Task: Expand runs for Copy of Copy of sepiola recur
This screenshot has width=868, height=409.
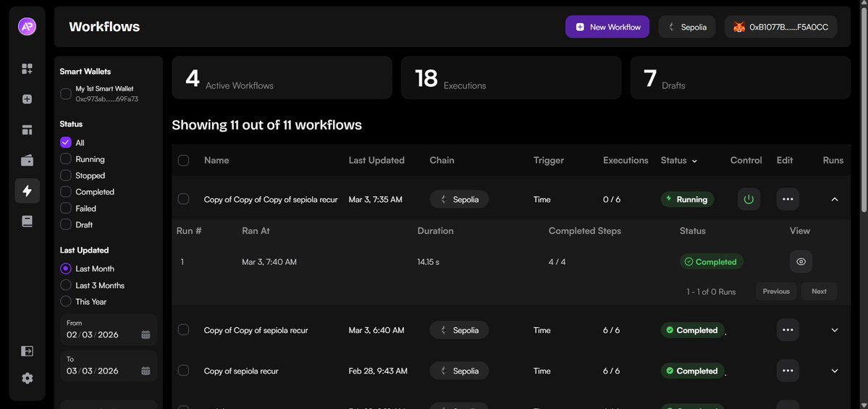Action: tap(835, 330)
